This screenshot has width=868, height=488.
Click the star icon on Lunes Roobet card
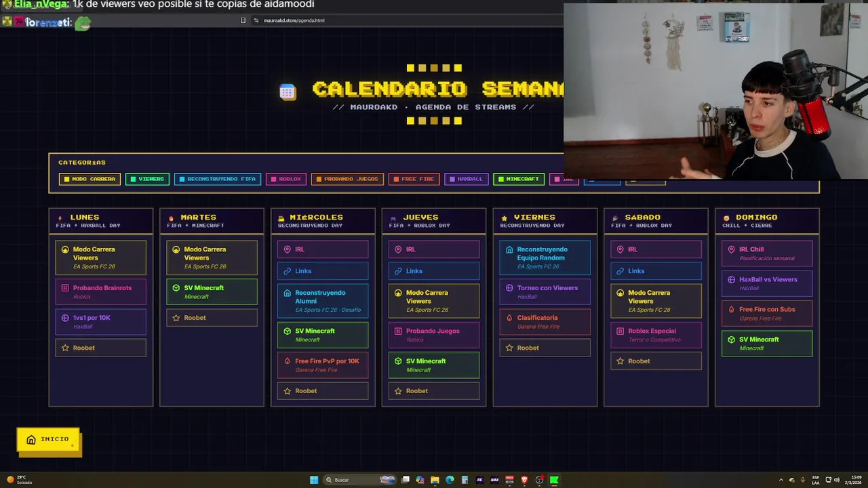pos(65,348)
